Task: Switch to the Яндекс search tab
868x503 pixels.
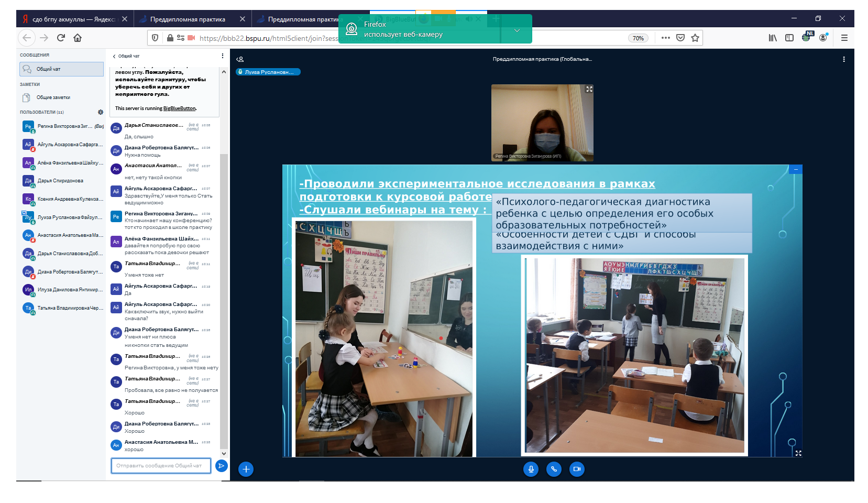Action: (x=73, y=19)
